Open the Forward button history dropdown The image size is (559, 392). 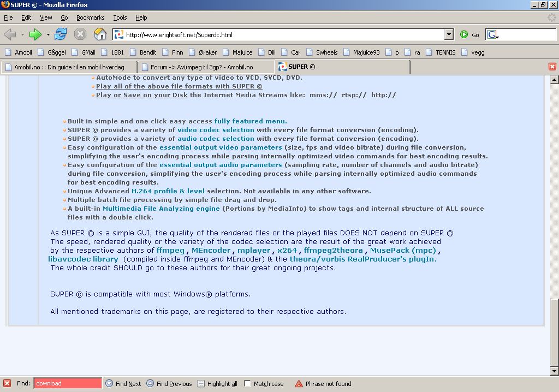click(x=48, y=34)
